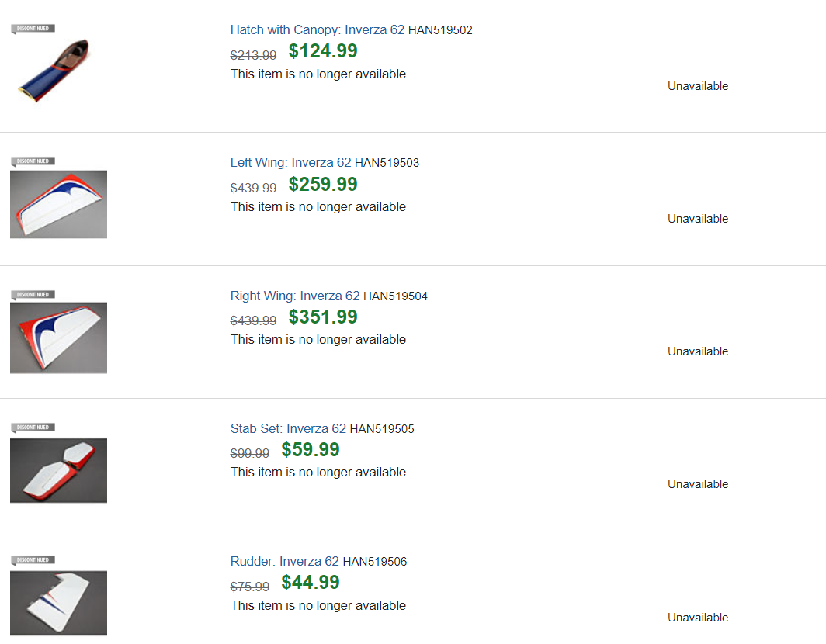Click the Hatch with Canopy product thumbnail
The height and width of the screenshot is (644, 826).
pos(54,70)
